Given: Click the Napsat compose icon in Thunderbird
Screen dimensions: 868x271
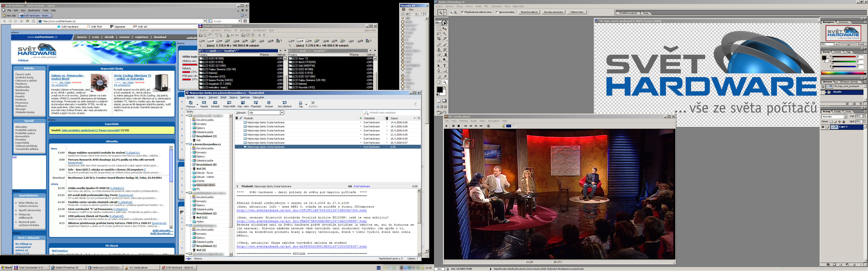Looking at the screenshot, I should point(204,103).
